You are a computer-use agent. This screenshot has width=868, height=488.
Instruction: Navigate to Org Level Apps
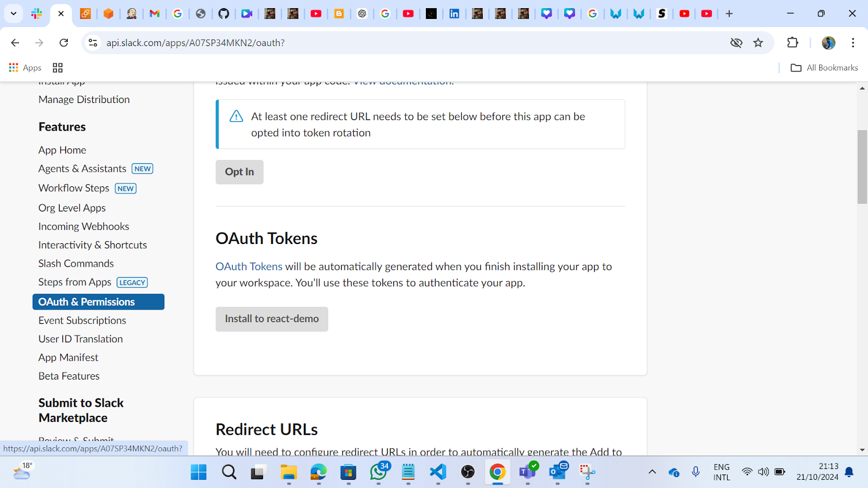(x=72, y=208)
